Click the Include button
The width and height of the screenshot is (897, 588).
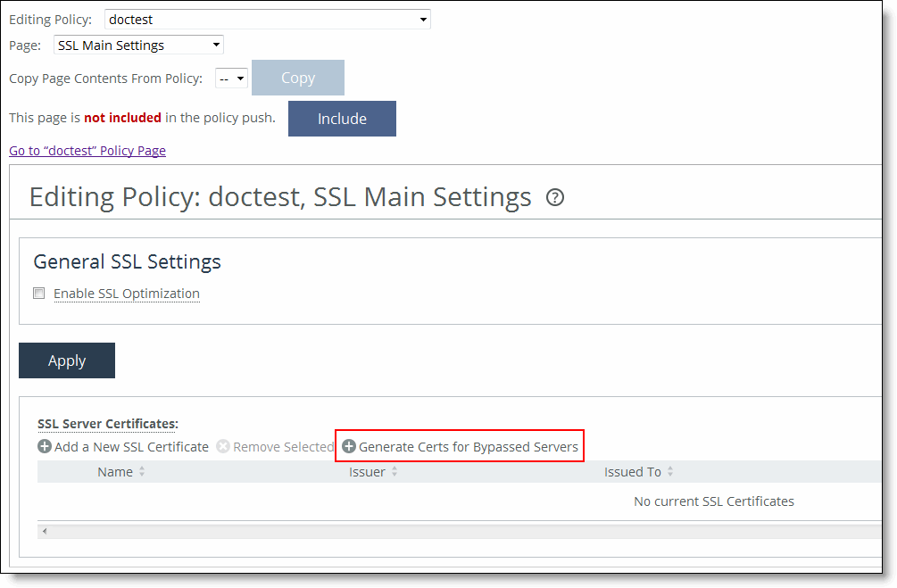[342, 119]
